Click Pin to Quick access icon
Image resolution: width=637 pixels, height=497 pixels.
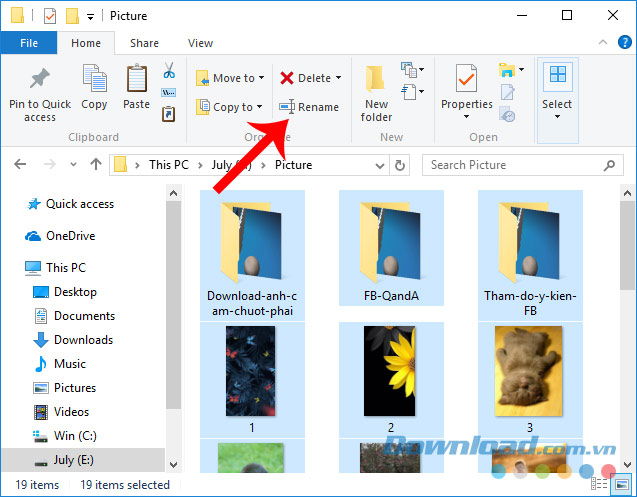pos(40,78)
